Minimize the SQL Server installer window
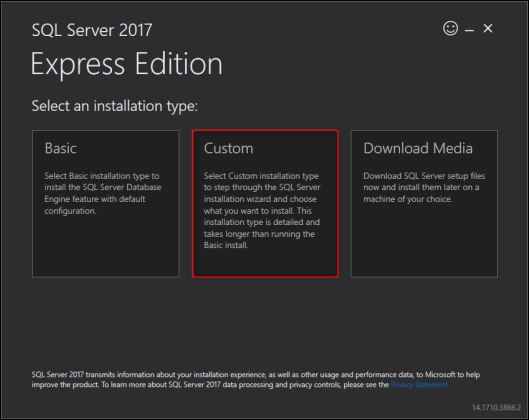529x420 pixels. [469, 30]
